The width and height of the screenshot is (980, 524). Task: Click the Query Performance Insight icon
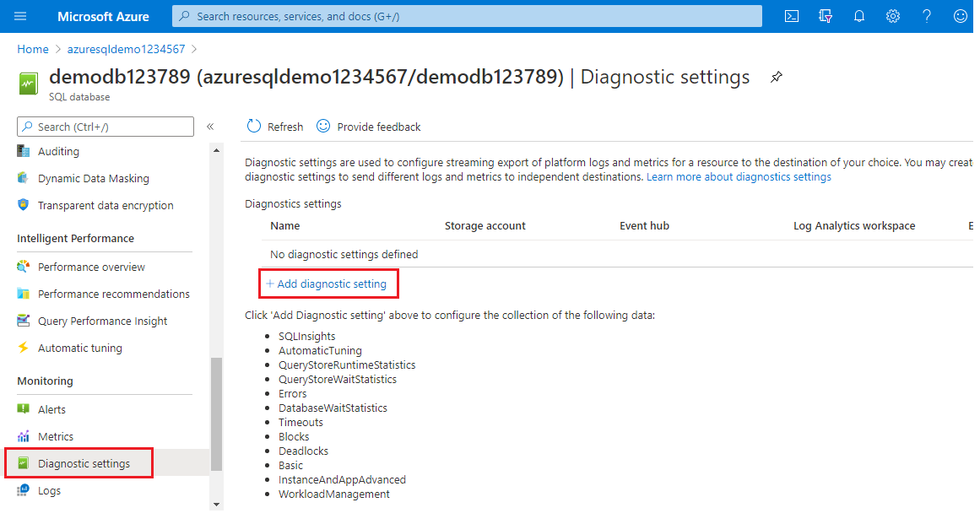(x=23, y=321)
